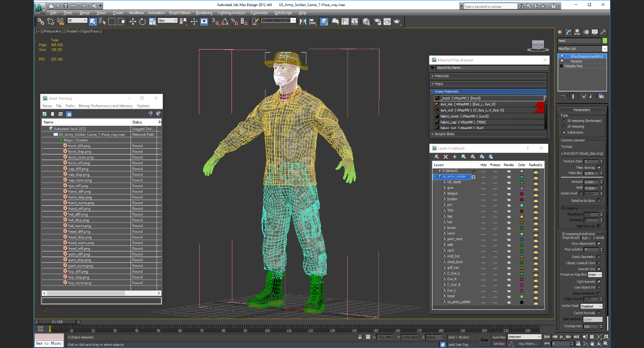Open the Display command panel tab
This screenshot has height=348, width=644.
point(594,32)
